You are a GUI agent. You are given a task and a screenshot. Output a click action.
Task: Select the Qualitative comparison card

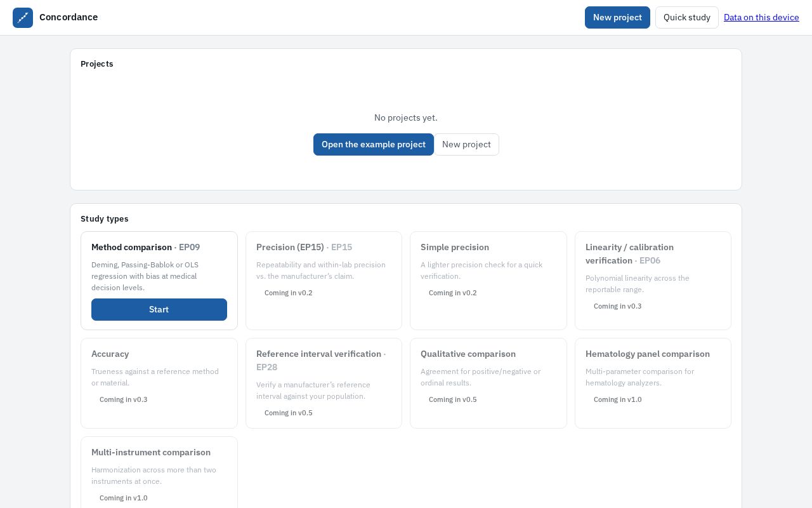point(488,383)
